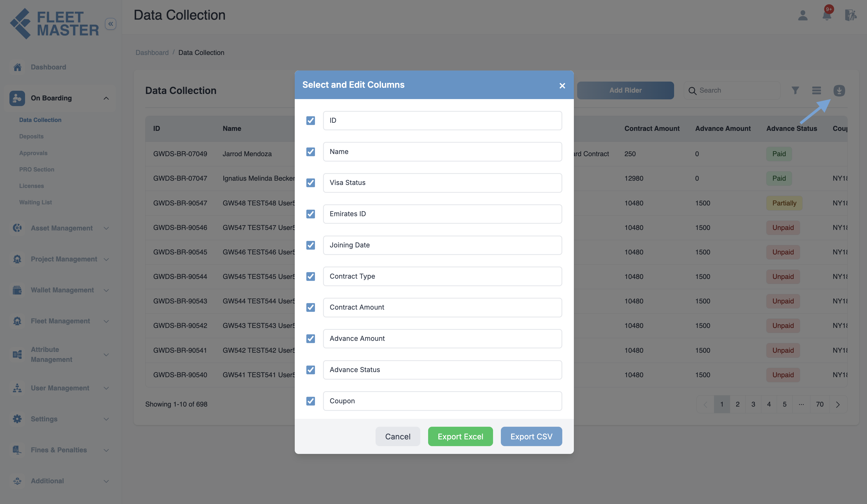Image resolution: width=867 pixels, height=504 pixels.
Task: Collapse the On Boarding menu chevron
Action: (106, 98)
